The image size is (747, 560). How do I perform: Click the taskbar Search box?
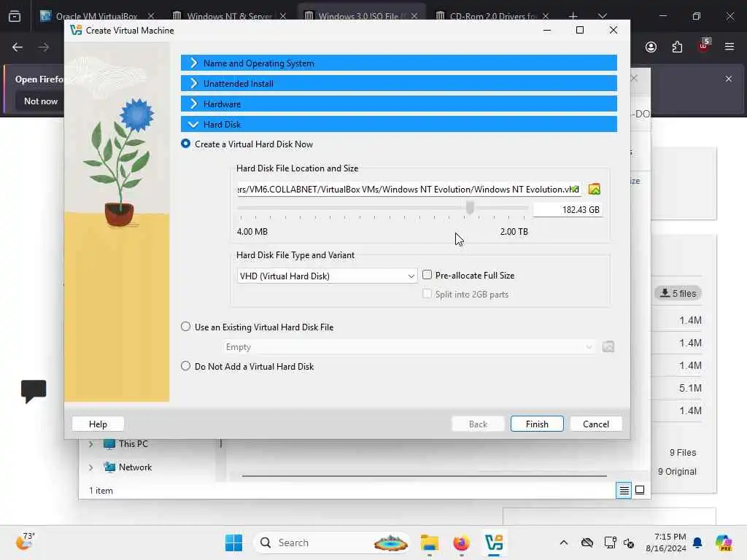pos(333,542)
